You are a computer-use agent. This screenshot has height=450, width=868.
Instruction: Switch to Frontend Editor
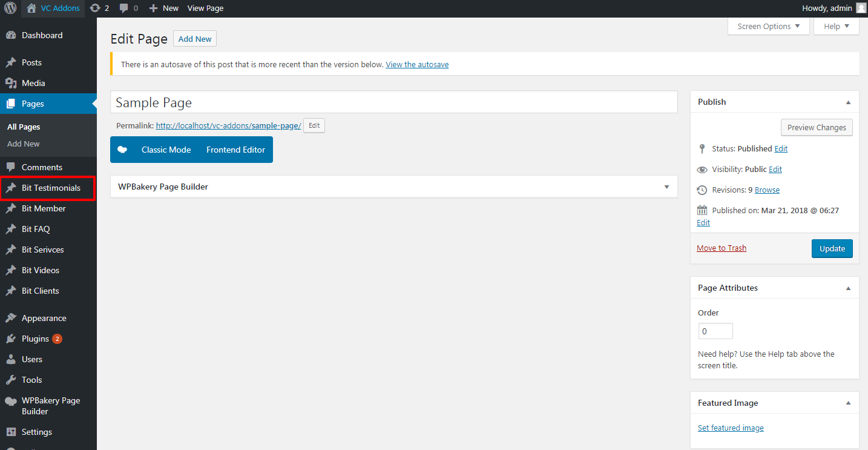click(x=235, y=150)
